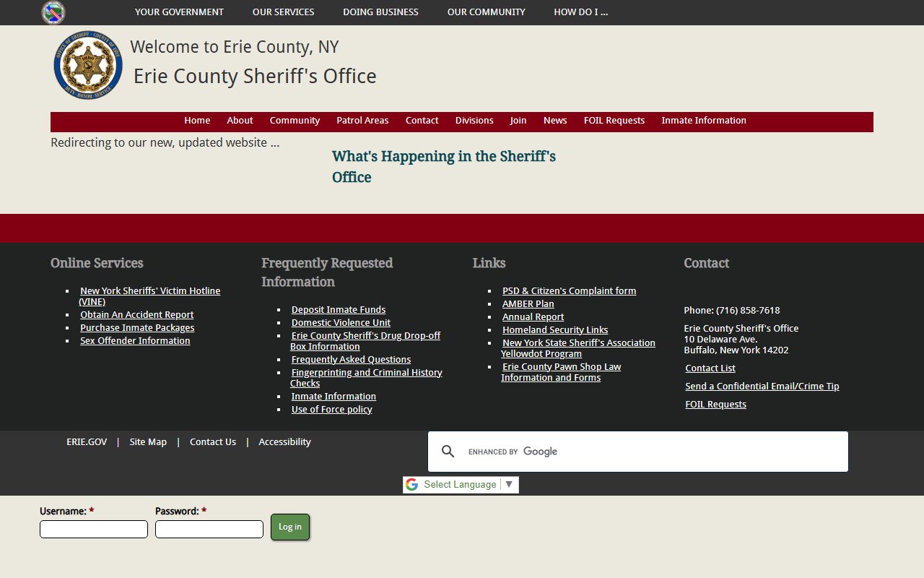Open Inmate Information in the navigation bar
The width and height of the screenshot is (924, 578).
704,121
